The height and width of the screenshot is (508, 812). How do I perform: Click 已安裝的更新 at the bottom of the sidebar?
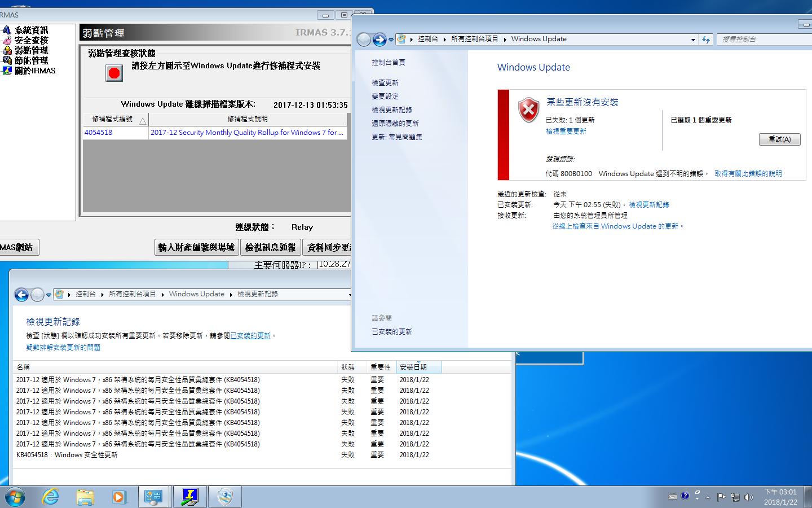click(392, 332)
